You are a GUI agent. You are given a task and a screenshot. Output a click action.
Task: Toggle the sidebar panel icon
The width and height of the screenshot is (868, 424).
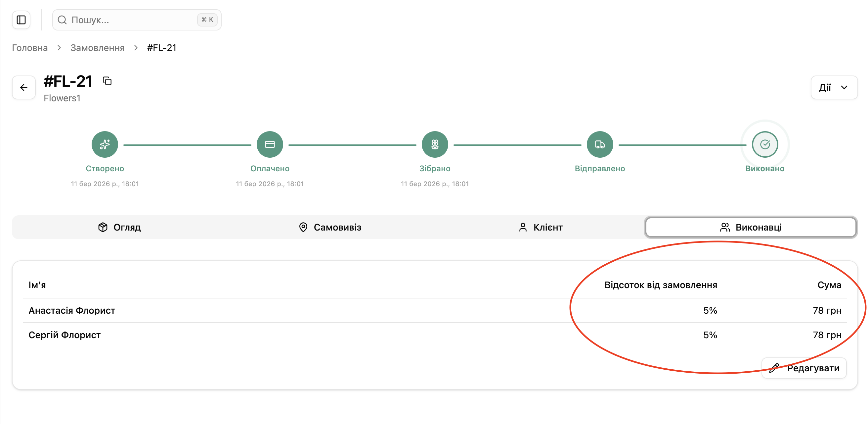21,20
